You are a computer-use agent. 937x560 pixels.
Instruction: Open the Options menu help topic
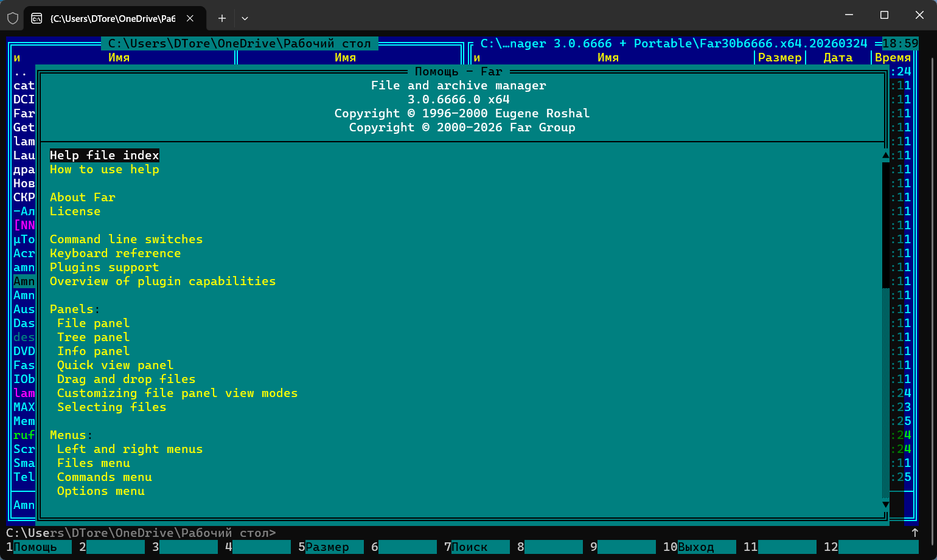click(x=100, y=491)
